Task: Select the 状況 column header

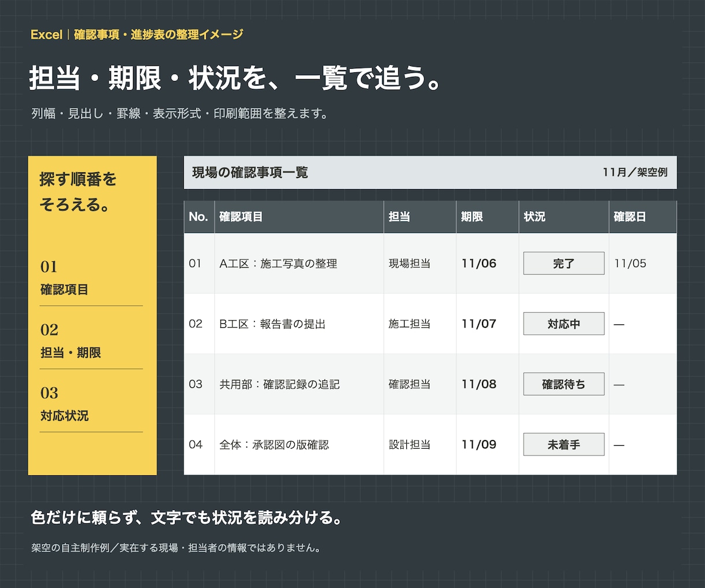Action: (563, 217)
